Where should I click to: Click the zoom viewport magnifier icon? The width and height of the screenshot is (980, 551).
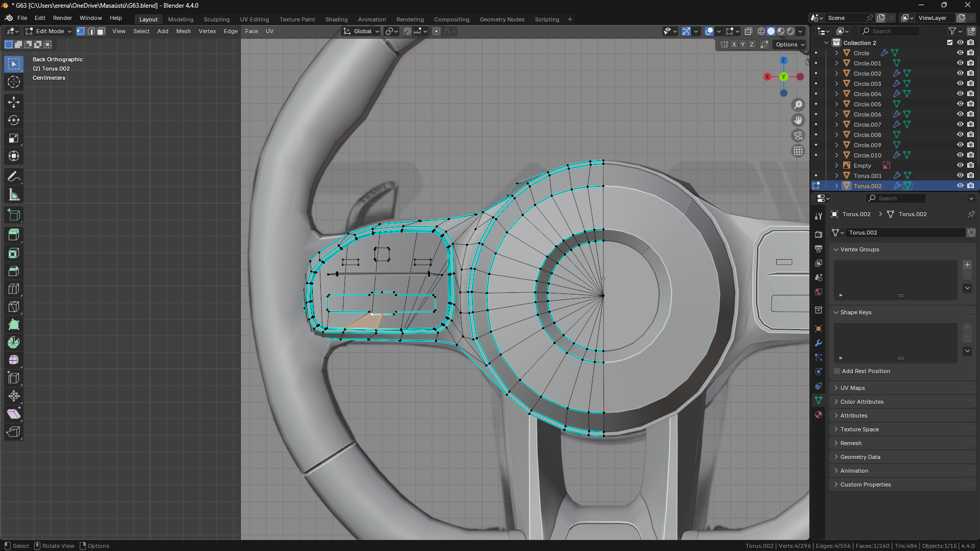[798, 105]
